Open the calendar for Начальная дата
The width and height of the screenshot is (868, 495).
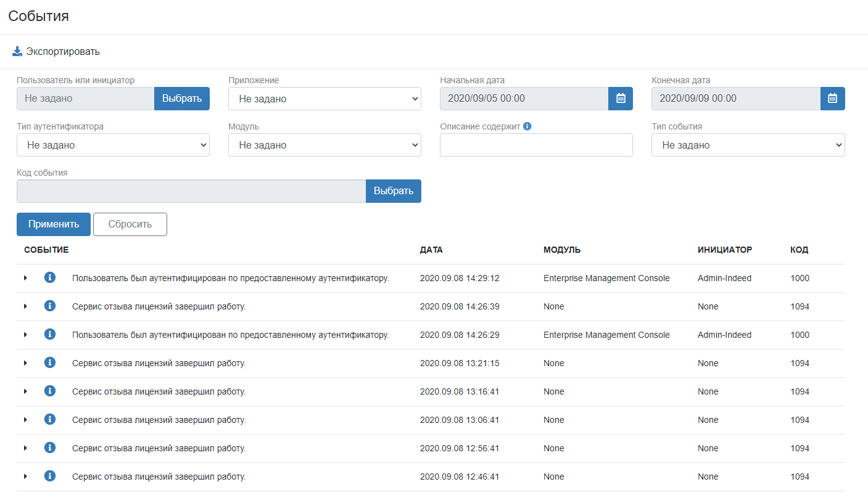point(621,99)
